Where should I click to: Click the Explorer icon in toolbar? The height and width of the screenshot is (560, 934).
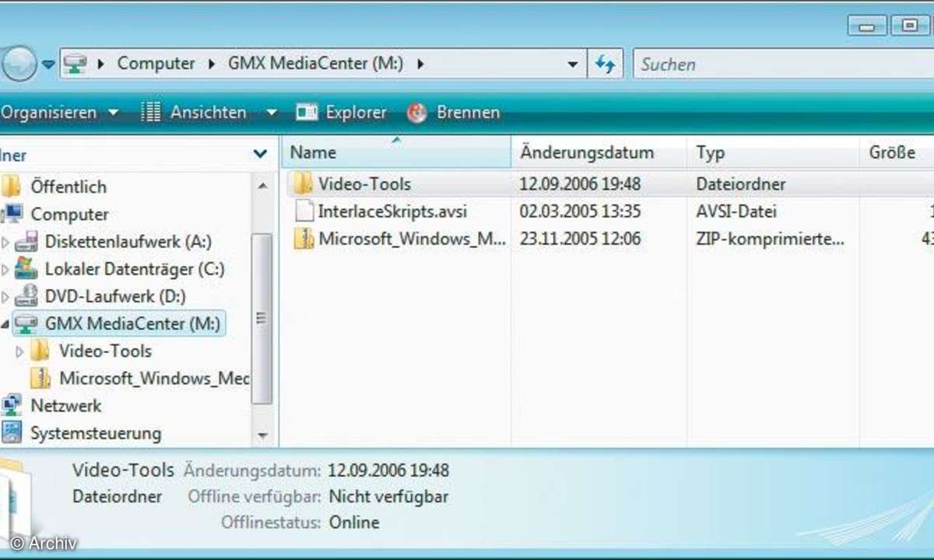click(307, 113)
